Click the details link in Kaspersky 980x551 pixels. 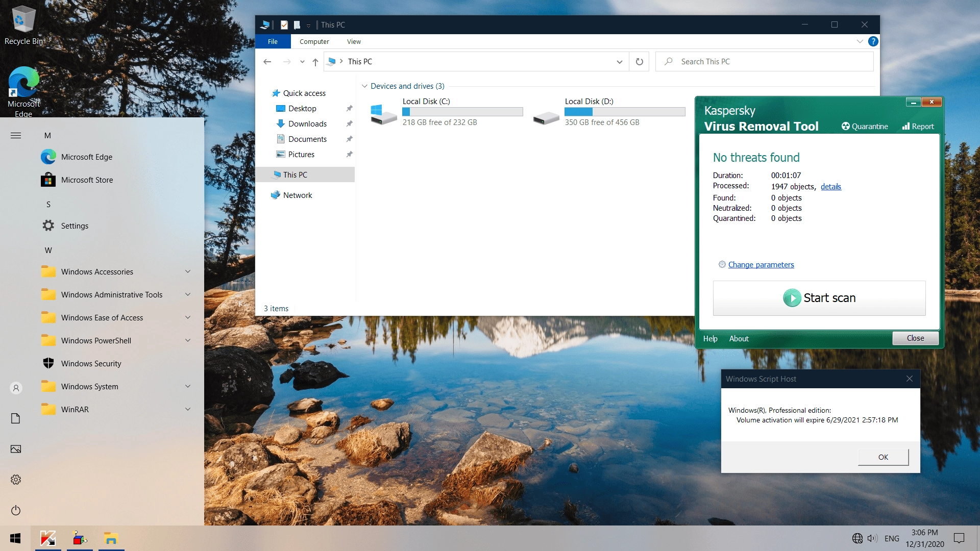[x=830, y=187]
